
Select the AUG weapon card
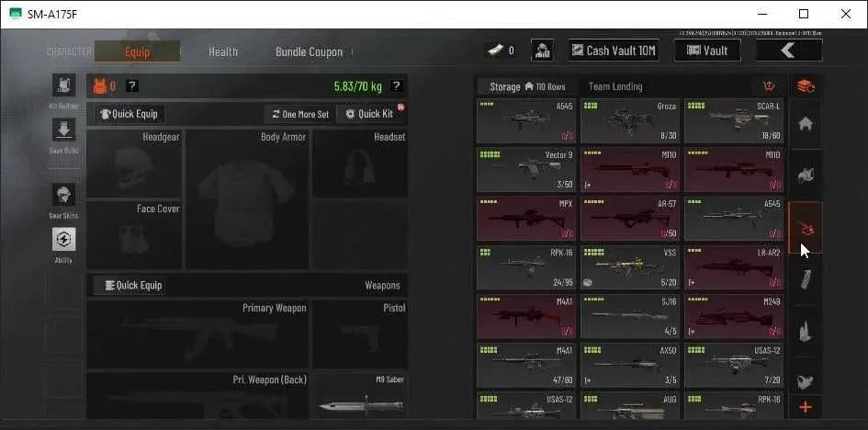(630, 405)
